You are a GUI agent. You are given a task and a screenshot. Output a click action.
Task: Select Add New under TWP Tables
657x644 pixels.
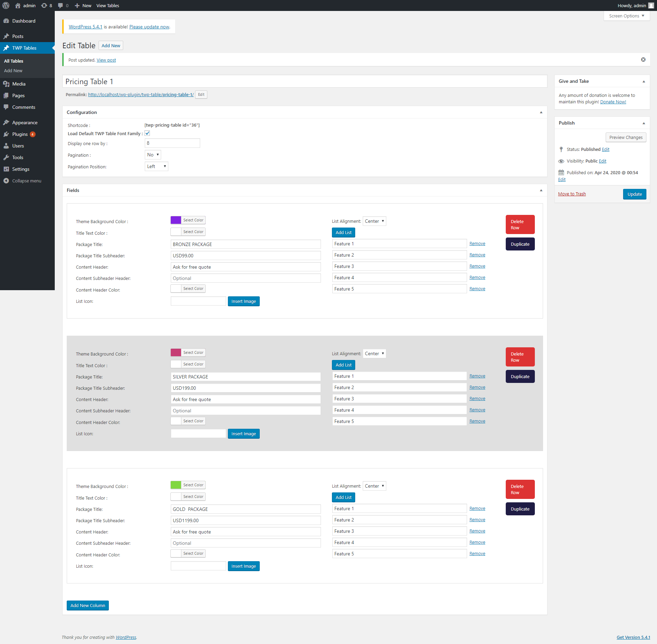[x=13, y=70]
